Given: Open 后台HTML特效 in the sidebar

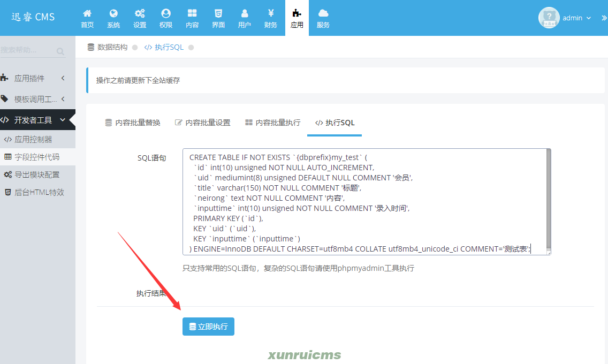Looking at the screenshot, I should tap(37, 192).
